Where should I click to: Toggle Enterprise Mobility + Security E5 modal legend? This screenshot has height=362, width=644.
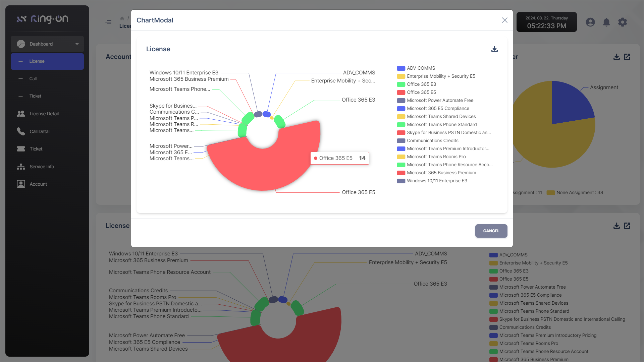[436, 76]
